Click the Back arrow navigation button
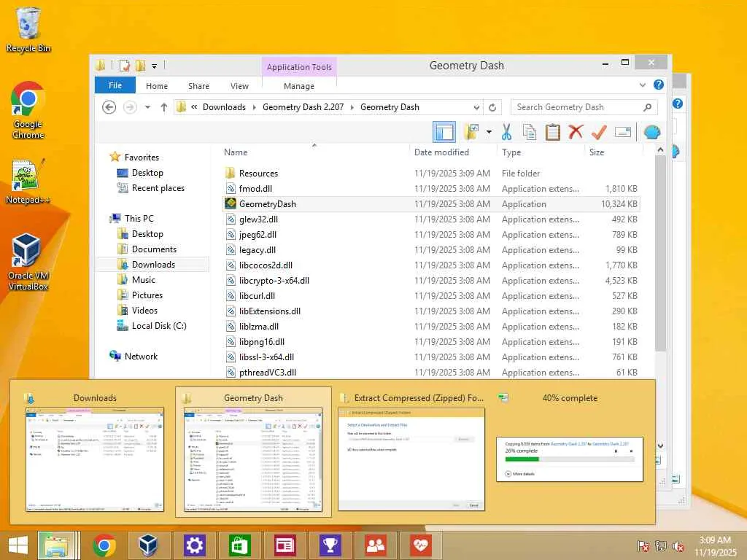747x560 pixels. pos(109,107)
